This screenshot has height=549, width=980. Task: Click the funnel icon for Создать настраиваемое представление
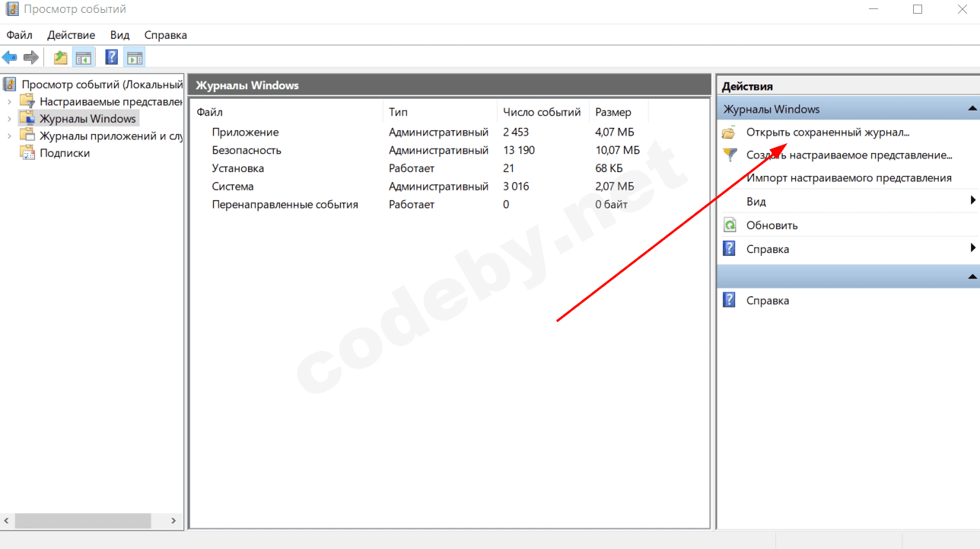[730, 155]
